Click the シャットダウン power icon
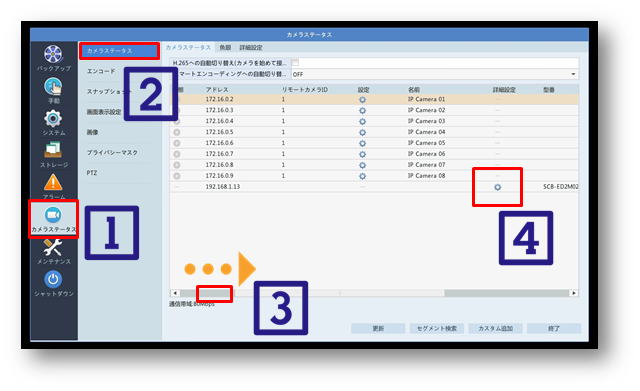640x391 pixels. (x=53, y=280)
